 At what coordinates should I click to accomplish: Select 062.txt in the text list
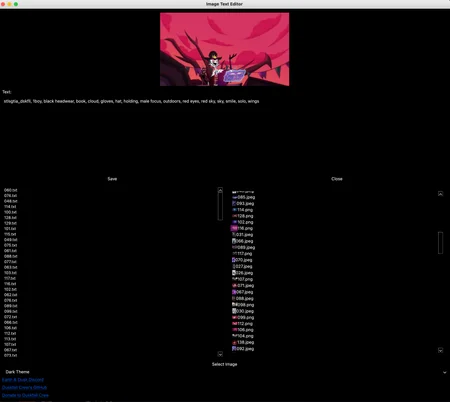click(11, 295)
